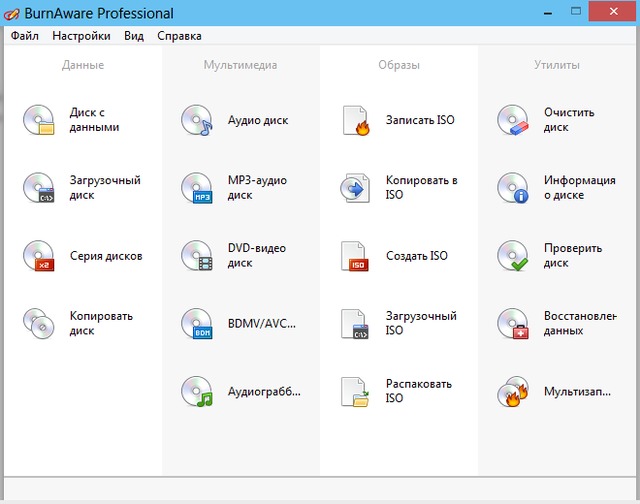Open the Файл menu

25,36
